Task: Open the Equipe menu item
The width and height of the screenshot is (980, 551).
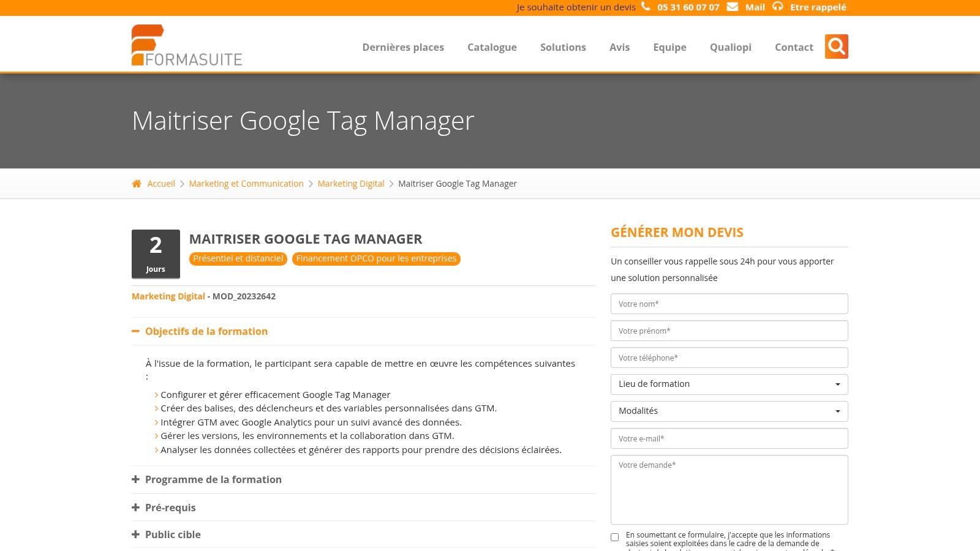Action: [x=669, y=47]
